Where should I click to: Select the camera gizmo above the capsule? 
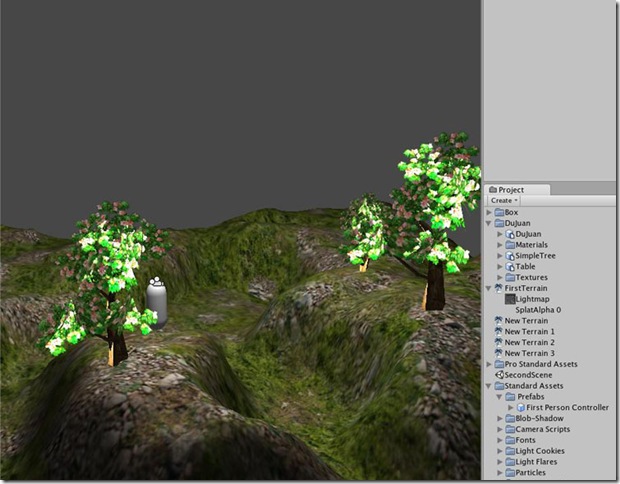tap(156, 281)
